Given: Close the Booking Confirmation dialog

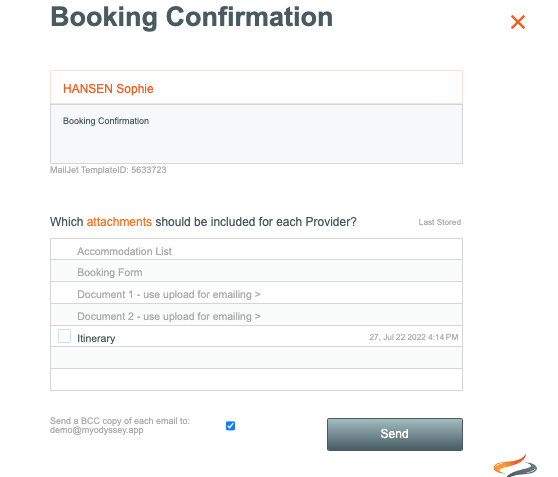Looking at the screenshot, I should pos(518,22).
